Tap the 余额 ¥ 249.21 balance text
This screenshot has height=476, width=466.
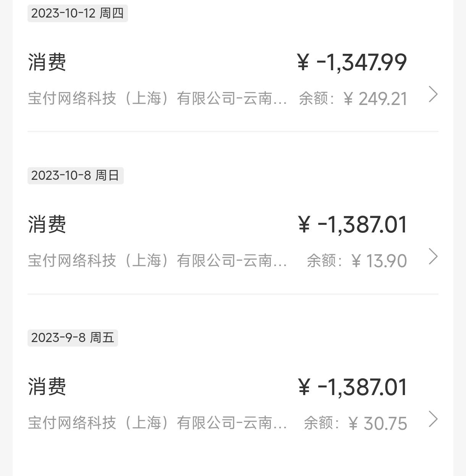353,99
